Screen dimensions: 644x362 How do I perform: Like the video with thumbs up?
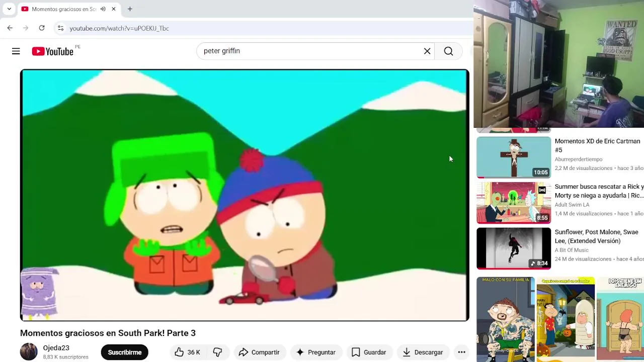[187, 352]
